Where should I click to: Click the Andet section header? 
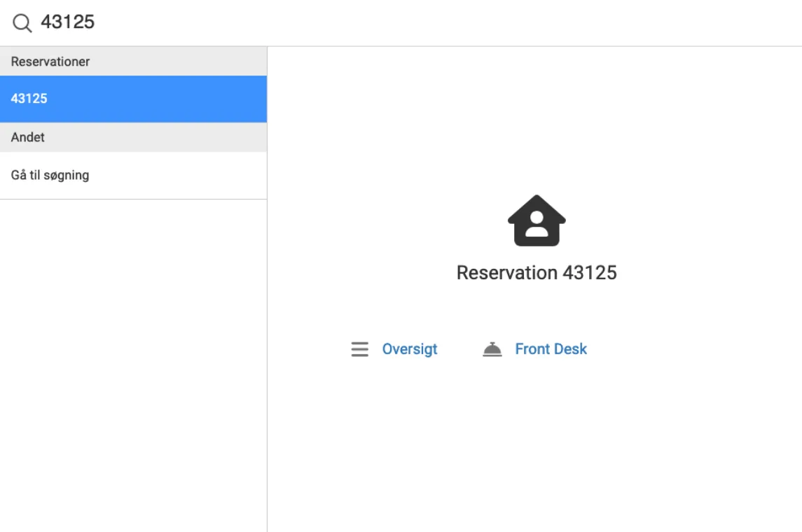(x=28, y=137)
